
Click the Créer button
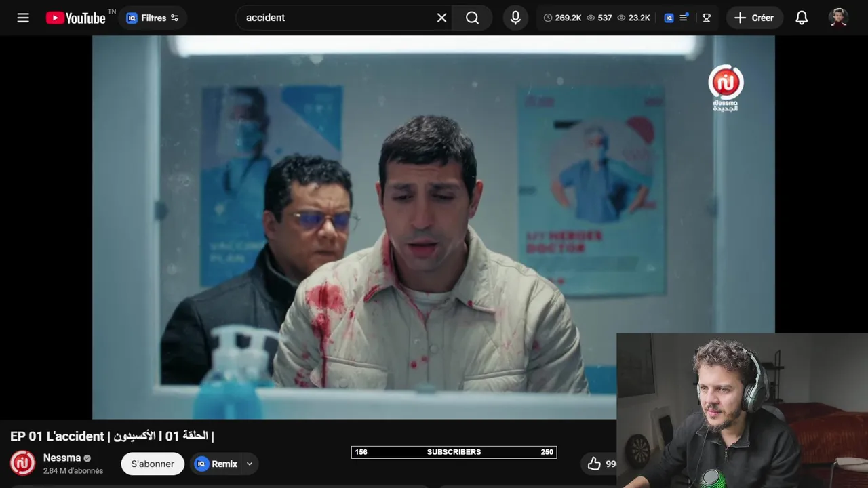[754, 18]
